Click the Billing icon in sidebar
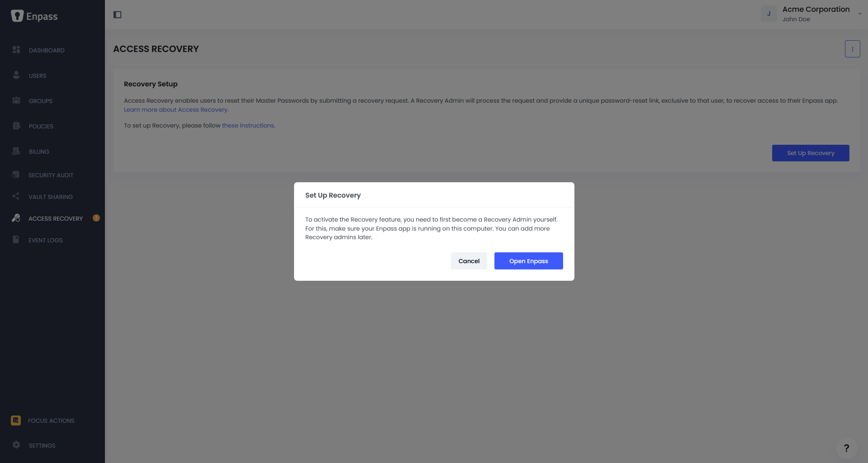The height and width of the screenshot is (463, 868). tap(16, 151)
